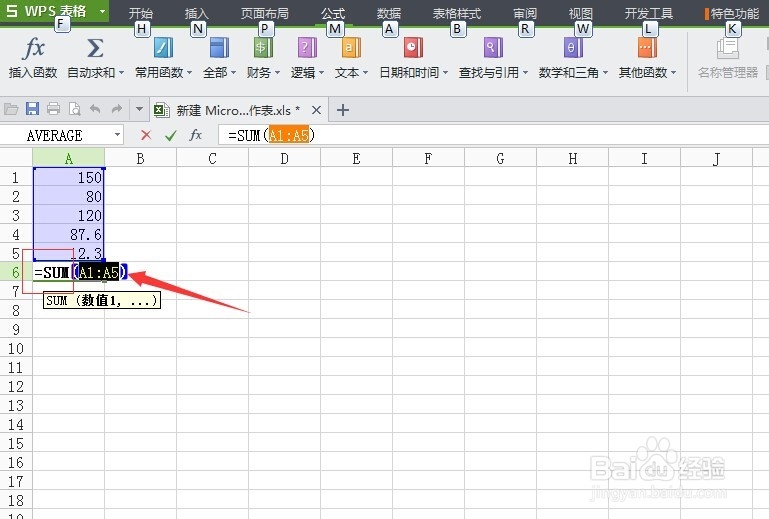769x519 pixels.
Task: Click the SUM function tooltip
Action: click(102, 300)
